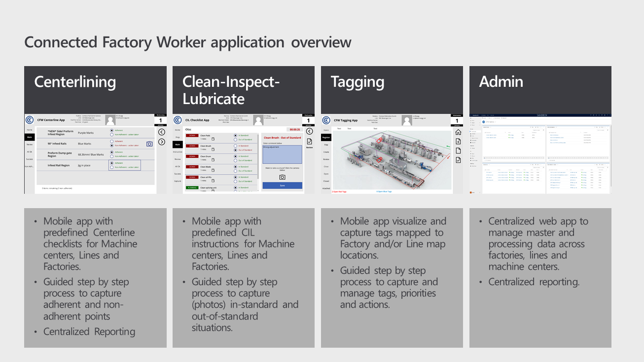Open Review tab in Centerline App sidebar
The width and height of the screenshot is (644, 362).
(x=30, y=145)
